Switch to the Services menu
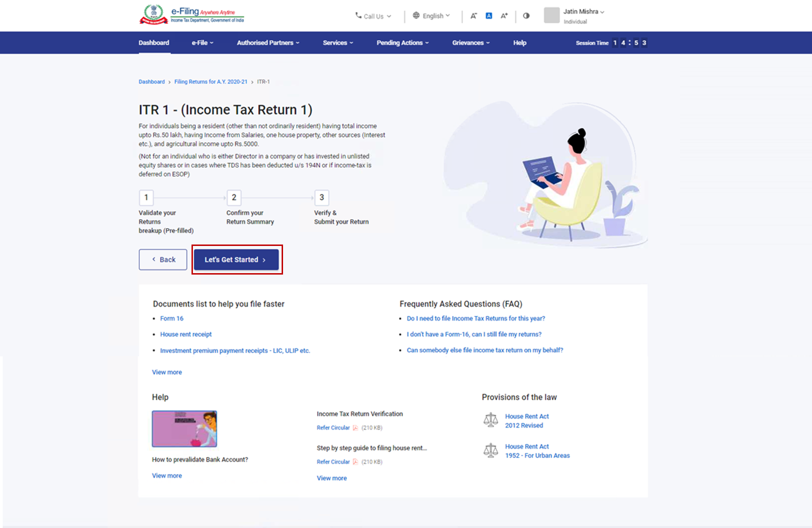The height and width of the screenshot is (528, 812). click(337, 43)
